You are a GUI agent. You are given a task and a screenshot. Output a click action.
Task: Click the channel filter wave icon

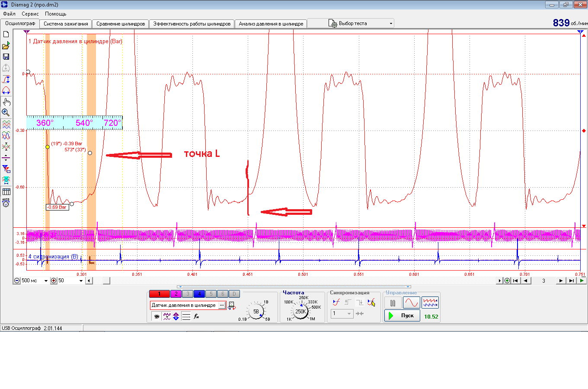tap(166, 316)
